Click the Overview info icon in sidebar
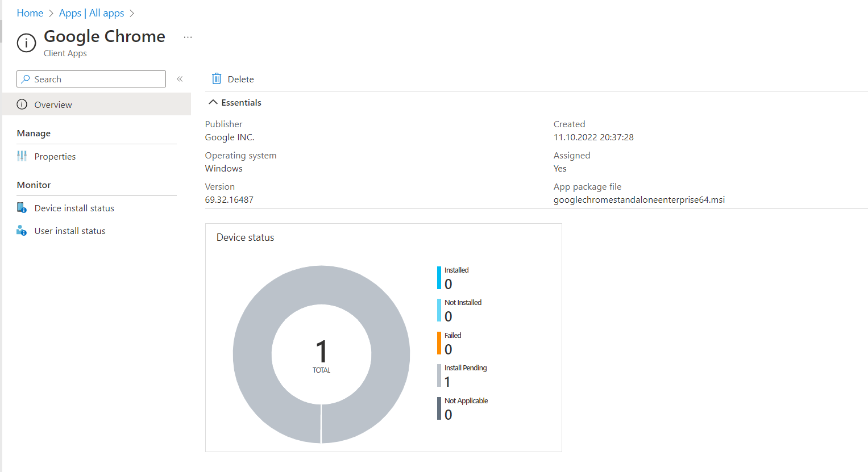Screen dimensions: 868x472 coord(22,105)
